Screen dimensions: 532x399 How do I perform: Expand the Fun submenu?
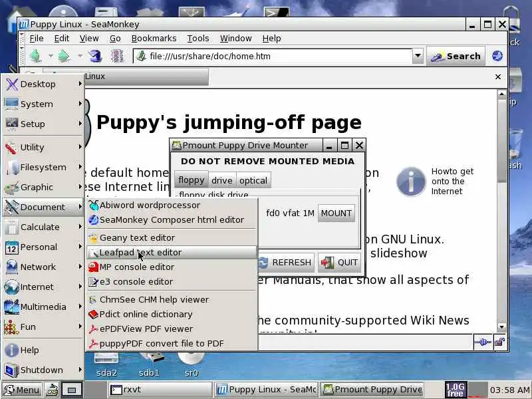[x=43, y=327]
